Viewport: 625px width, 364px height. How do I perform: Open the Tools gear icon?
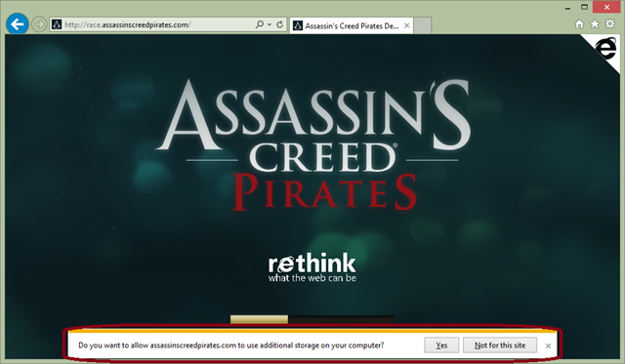[x=610, y=23]
